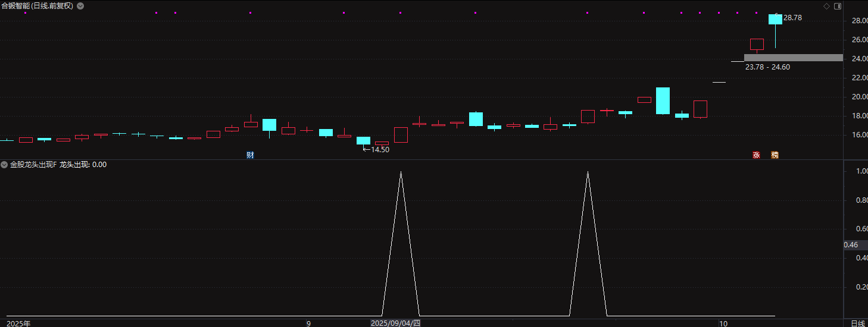Click the 日线 period label at bottom right

[858, 323]
